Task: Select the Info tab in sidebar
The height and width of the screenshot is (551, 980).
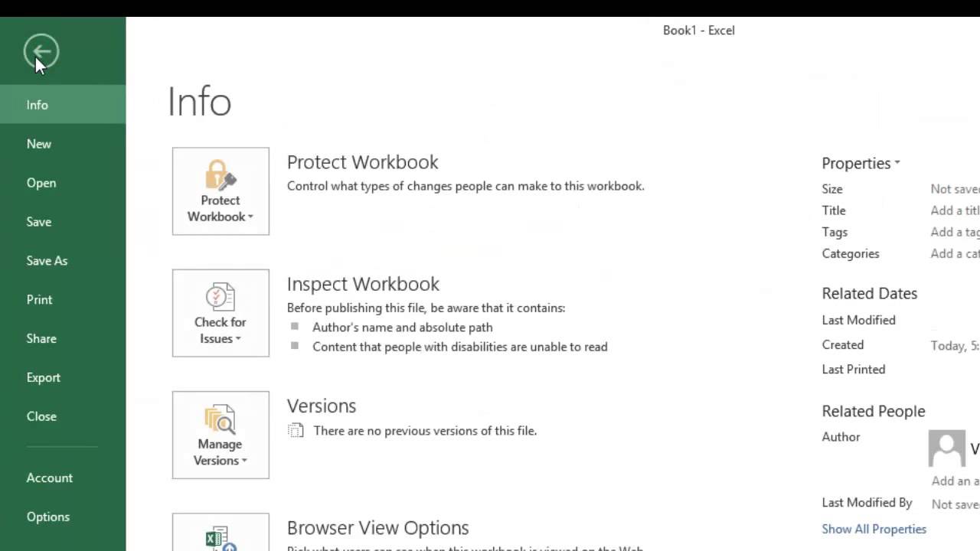Action: (38, 105)
